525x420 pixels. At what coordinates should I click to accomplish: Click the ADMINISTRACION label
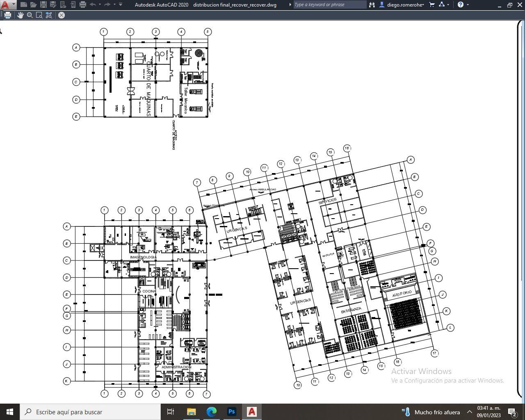click(176, 367)
